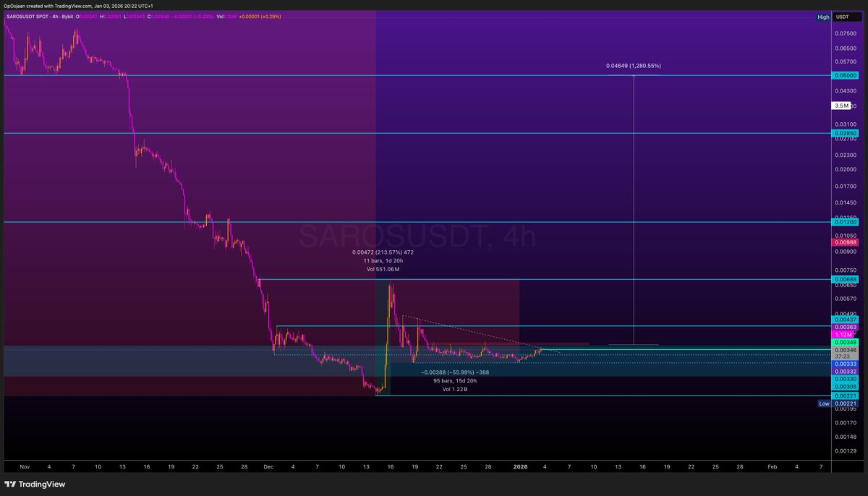Click the 0.00437 price level label
Viewport: 868px width, 496px height.
click(x=846, y=320)
